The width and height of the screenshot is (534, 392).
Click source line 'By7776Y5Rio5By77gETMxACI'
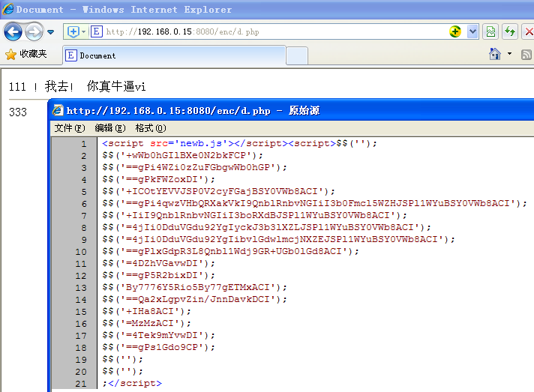coord(194,288)
